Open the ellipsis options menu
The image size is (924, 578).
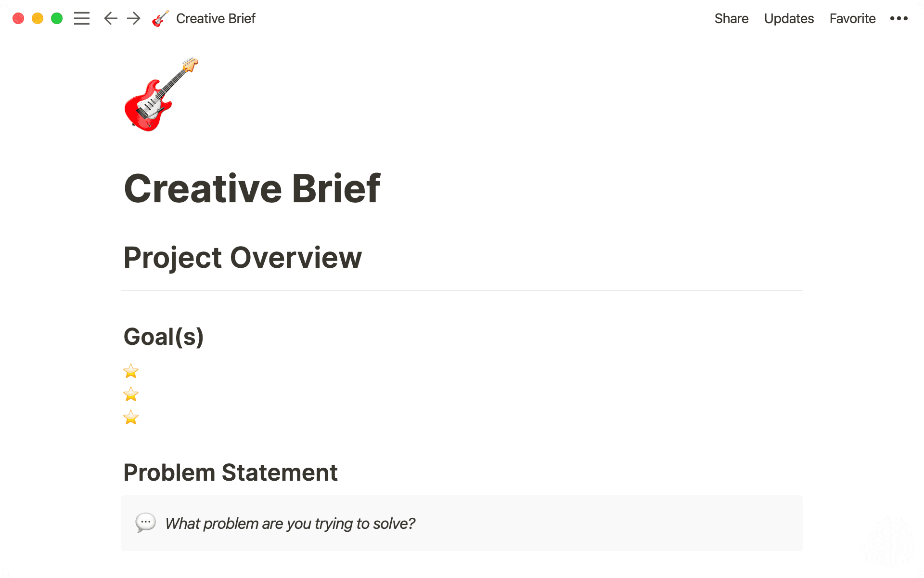click(x=899, y=18)
